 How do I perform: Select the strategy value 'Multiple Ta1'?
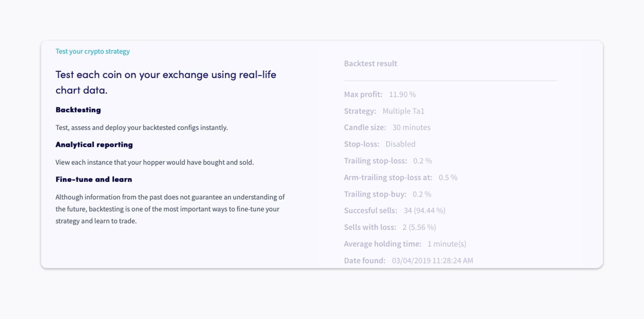point(403,111)
